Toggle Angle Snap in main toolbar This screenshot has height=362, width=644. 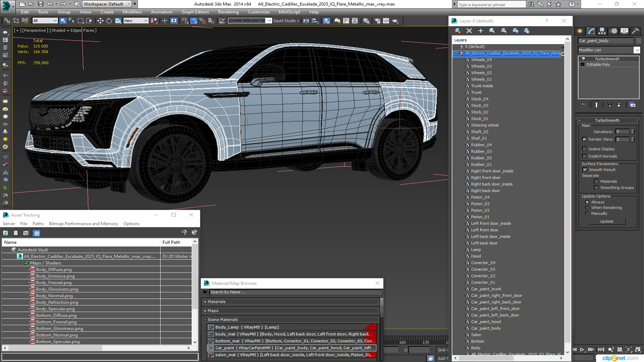click(194, 21)
